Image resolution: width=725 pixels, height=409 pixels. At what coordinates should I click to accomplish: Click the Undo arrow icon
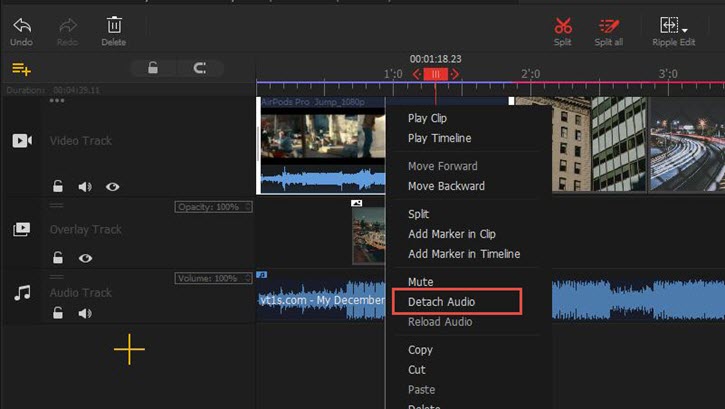pyautogui.click(x=21, y=25)
